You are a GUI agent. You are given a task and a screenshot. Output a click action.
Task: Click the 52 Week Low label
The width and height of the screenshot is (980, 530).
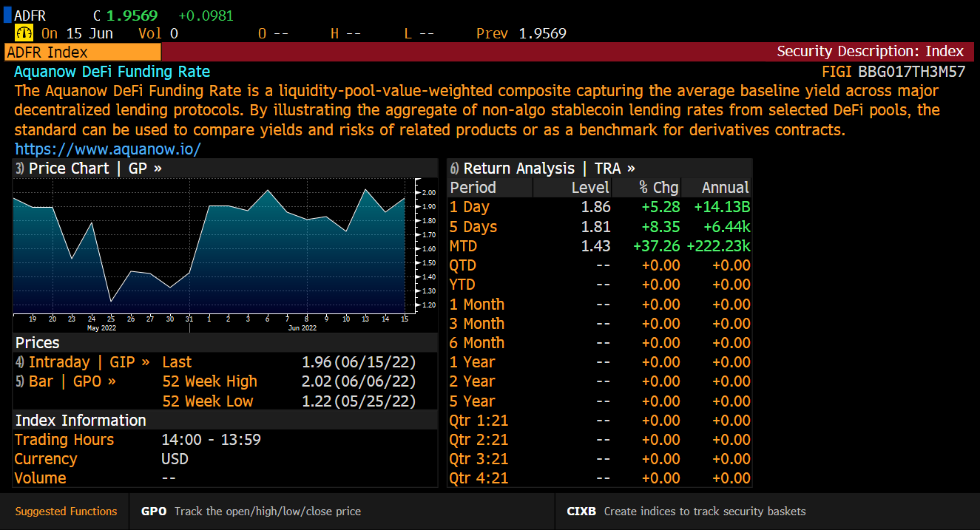pos(208,401)
